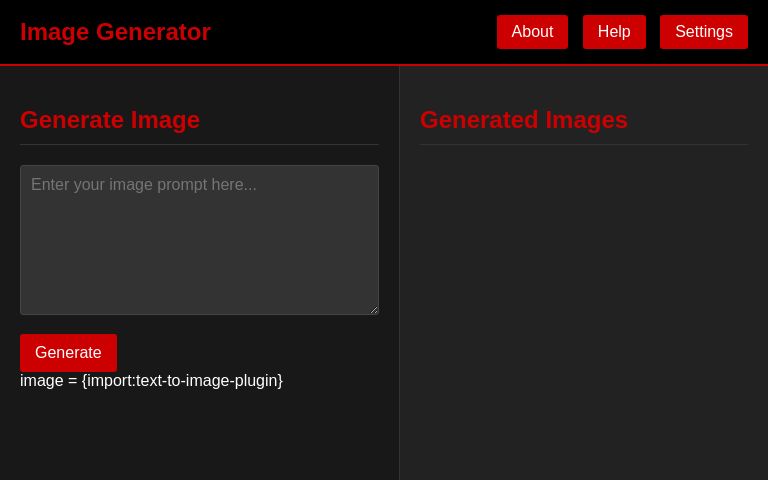The image size is (768, 480).
Task: Click the prompt box resize handle
Action: (x=374, y=310)
